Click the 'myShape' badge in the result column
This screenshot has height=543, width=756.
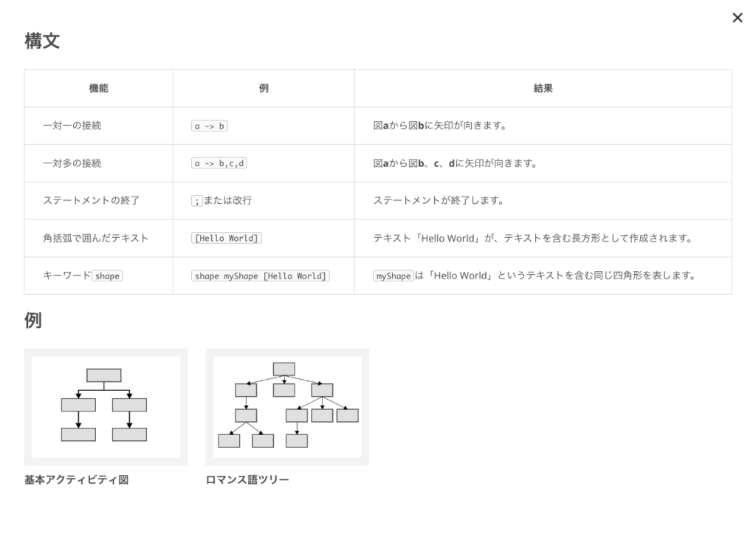[x=393, y=276]
